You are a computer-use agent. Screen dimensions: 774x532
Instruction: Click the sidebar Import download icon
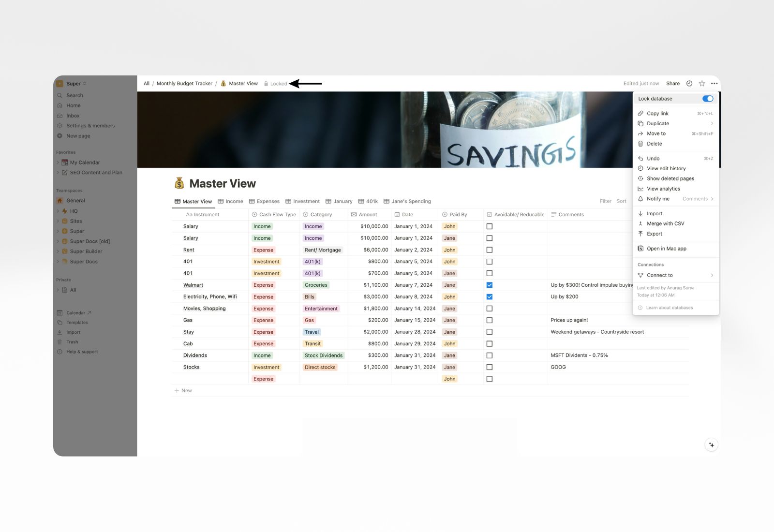tap(60, 332)
